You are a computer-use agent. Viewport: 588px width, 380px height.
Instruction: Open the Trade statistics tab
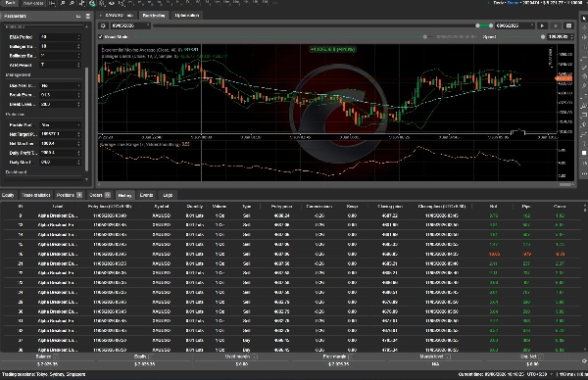tap(36, 195)
